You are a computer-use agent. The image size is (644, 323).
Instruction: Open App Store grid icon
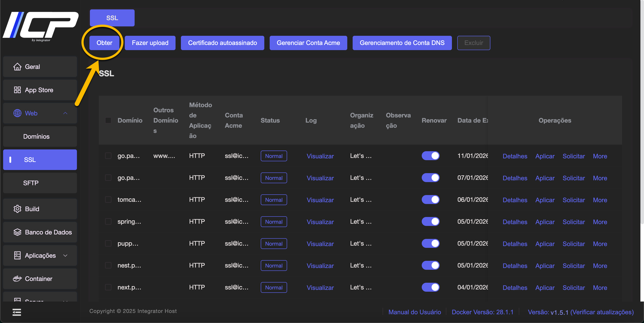click(x=17, y=90)
